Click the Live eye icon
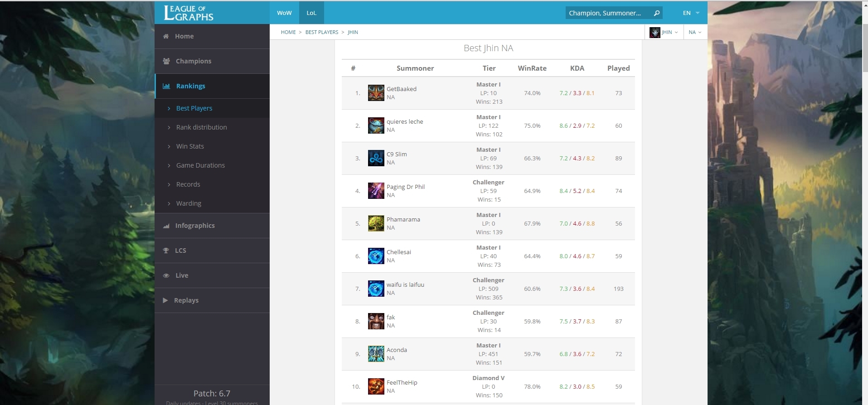 [x=166, y=275]
